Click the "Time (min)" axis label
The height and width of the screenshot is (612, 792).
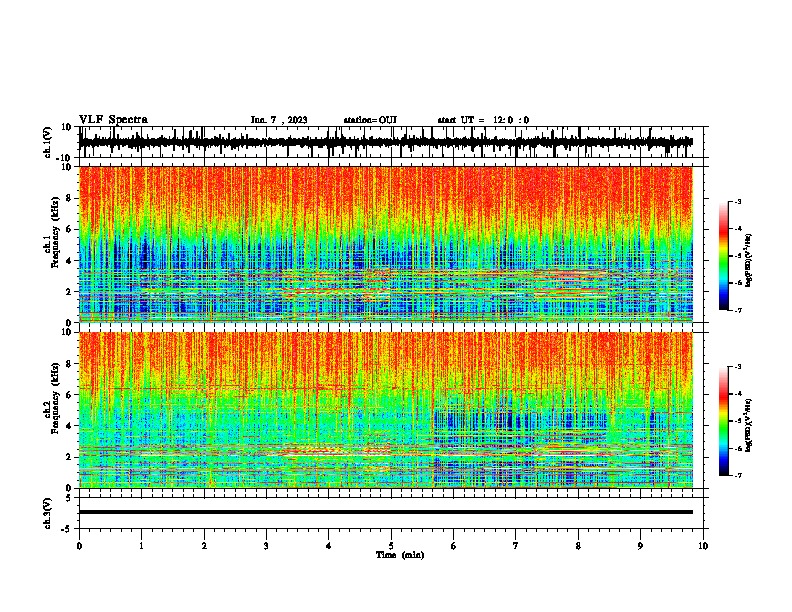[x=400, y=555]
